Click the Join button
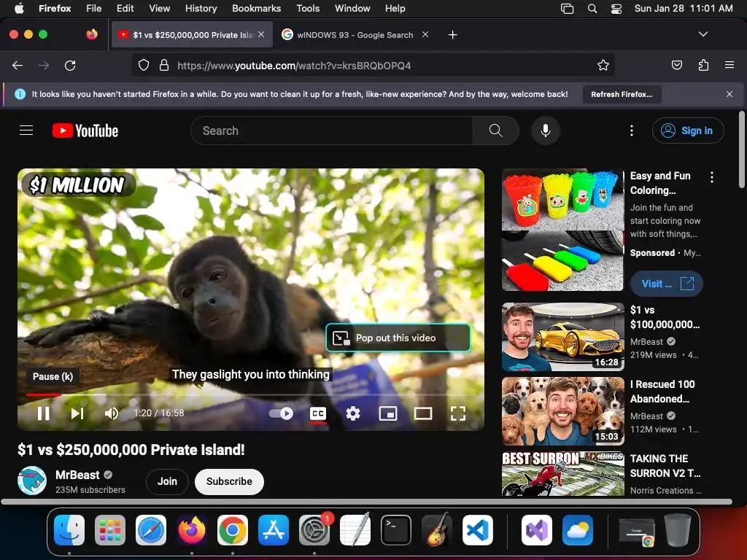Screen dimensions: 747x560 pos(167,481)
